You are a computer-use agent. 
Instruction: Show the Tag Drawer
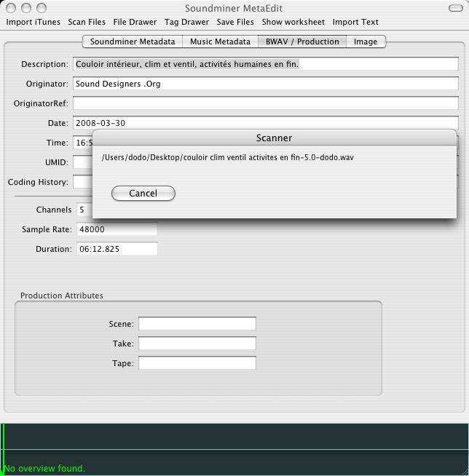pyautogui.click(x=186, y=22)
